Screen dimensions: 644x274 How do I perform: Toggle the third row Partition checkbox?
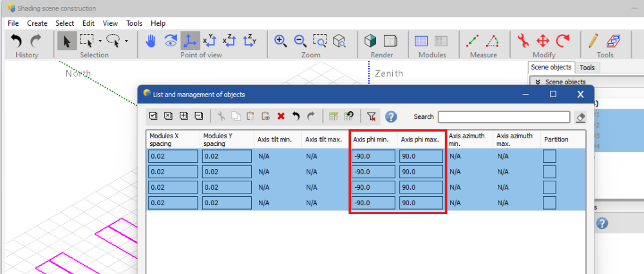[x=549, y=187]
